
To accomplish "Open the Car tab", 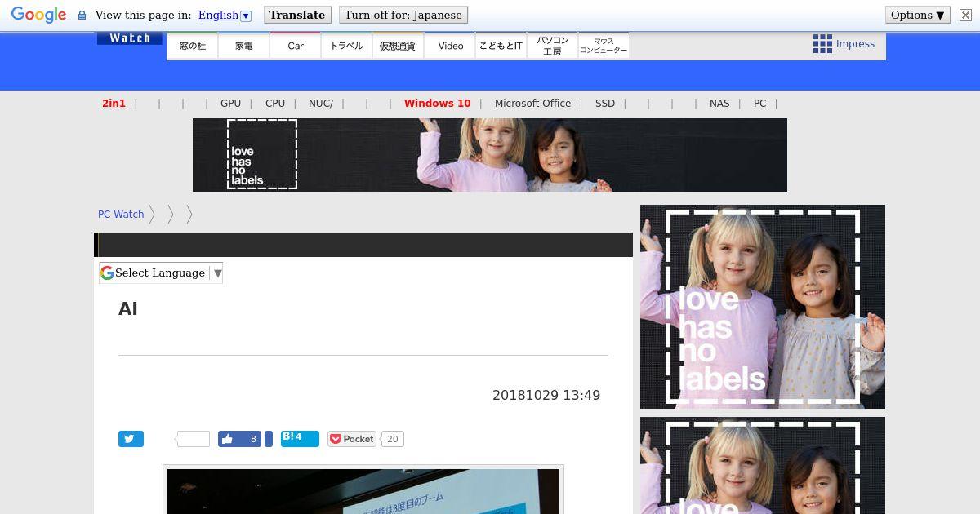I will pyautogui.click(x=296, y=46).
